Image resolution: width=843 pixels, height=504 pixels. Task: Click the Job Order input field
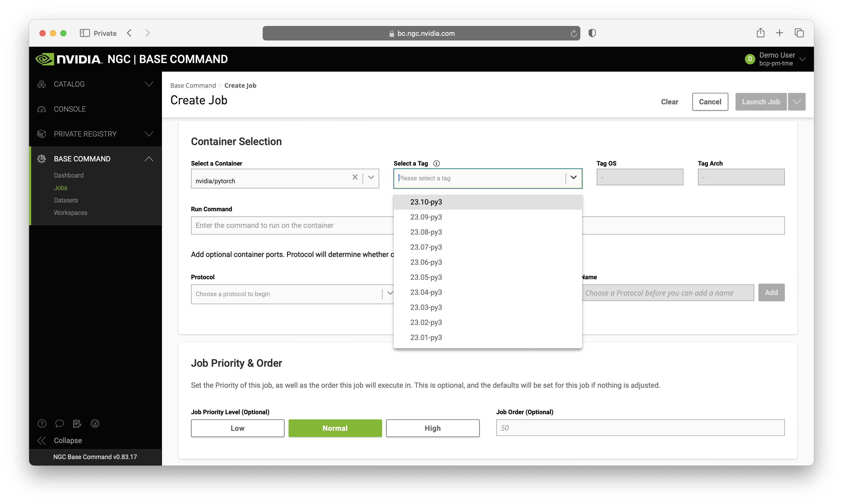click(640, 428)
